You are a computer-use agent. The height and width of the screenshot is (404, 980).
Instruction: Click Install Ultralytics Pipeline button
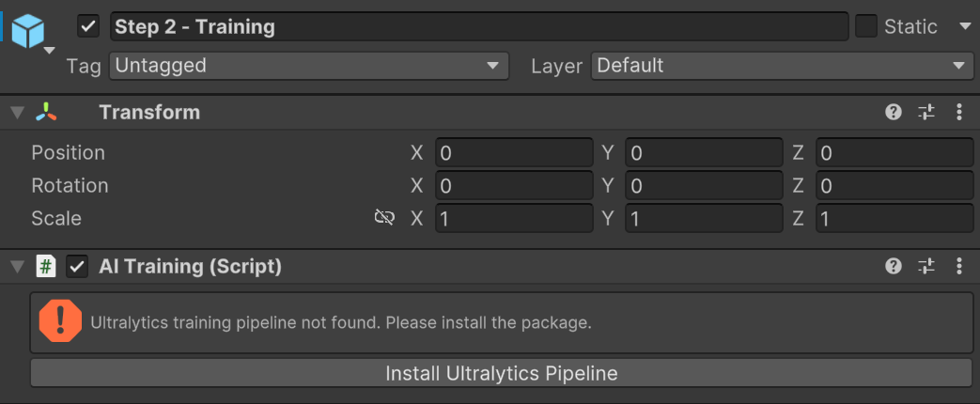(501, 373)
